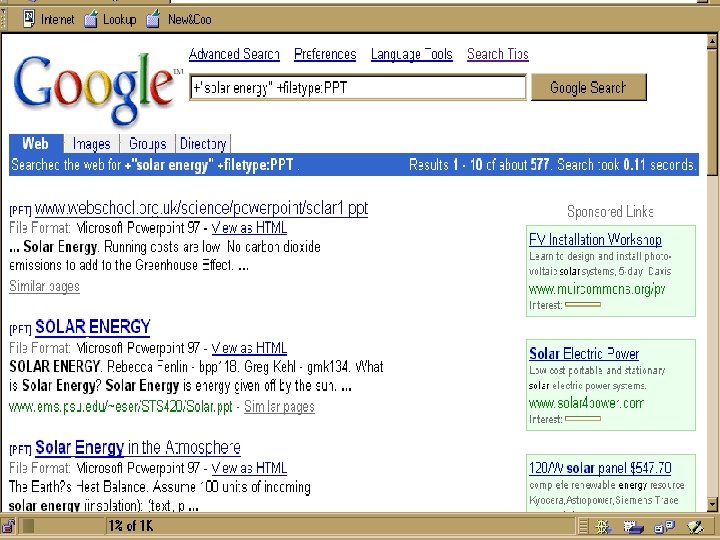
Task: Click the Google logo
Action: 97,89
